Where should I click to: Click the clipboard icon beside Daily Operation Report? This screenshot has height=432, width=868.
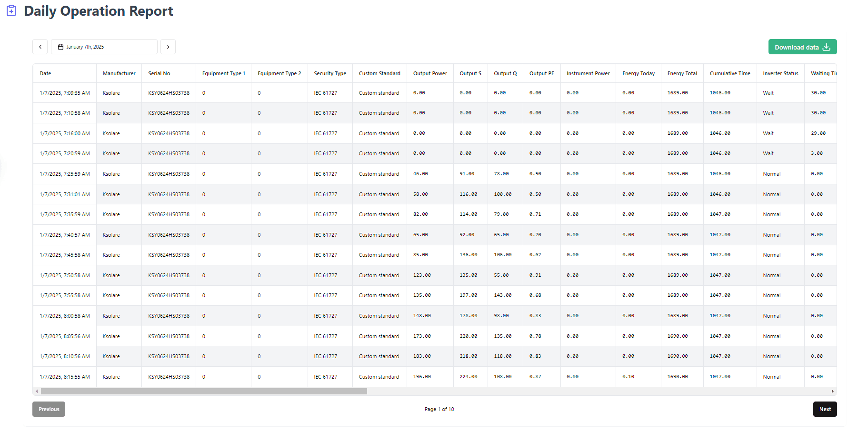(x=11, y=10)
